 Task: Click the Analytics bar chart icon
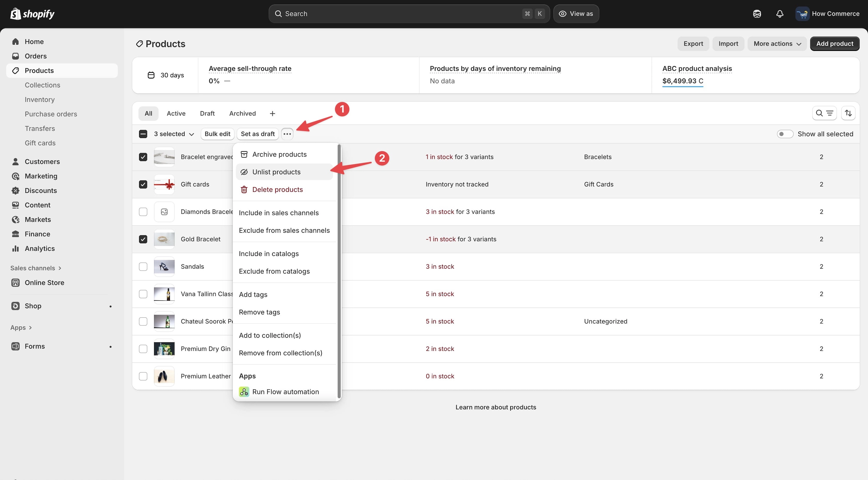(x=15, y=249)
